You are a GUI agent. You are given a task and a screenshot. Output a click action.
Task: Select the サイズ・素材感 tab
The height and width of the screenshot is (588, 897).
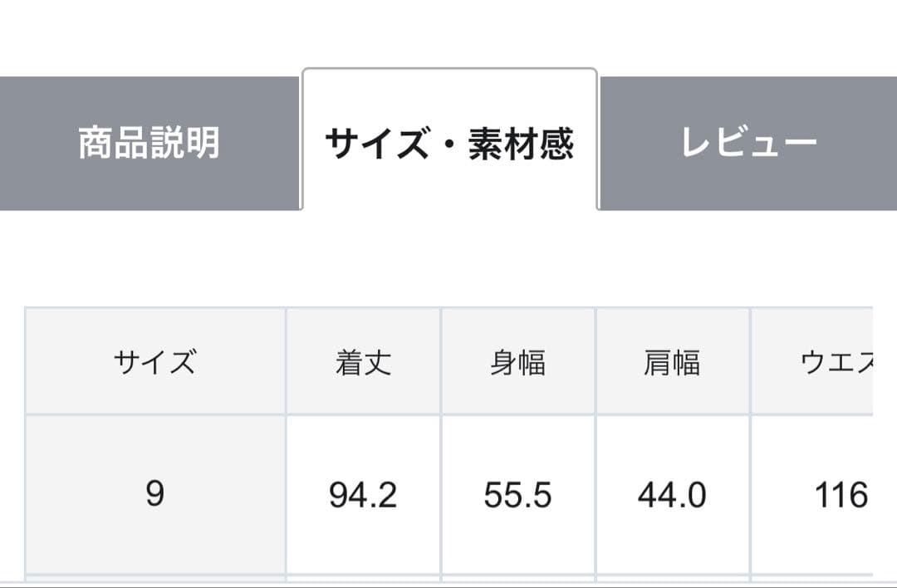coord(449,143)
